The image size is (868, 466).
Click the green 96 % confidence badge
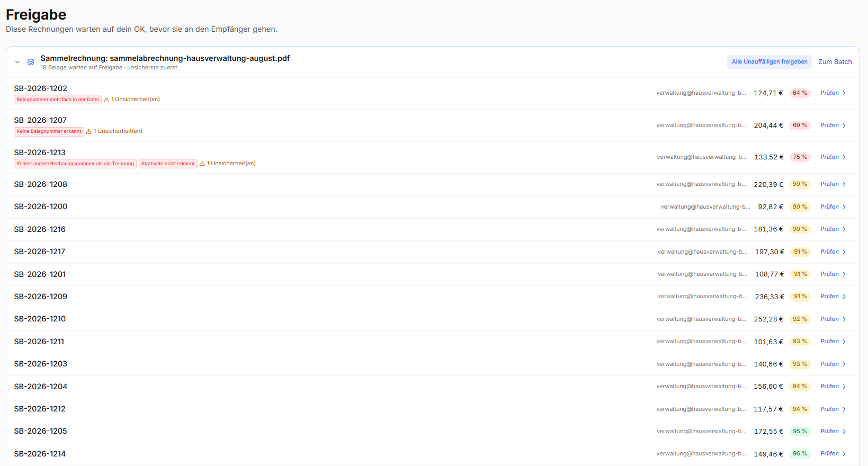(800, 454)
